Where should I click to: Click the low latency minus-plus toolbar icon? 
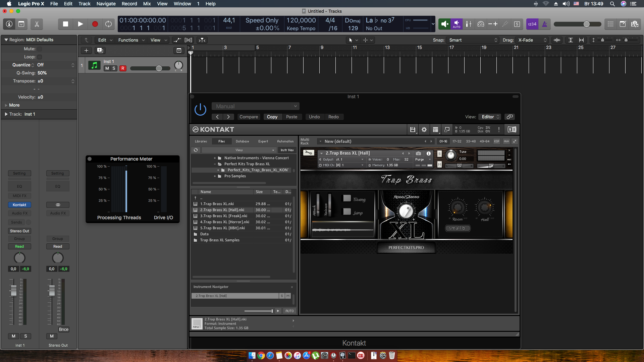point(493,24)
